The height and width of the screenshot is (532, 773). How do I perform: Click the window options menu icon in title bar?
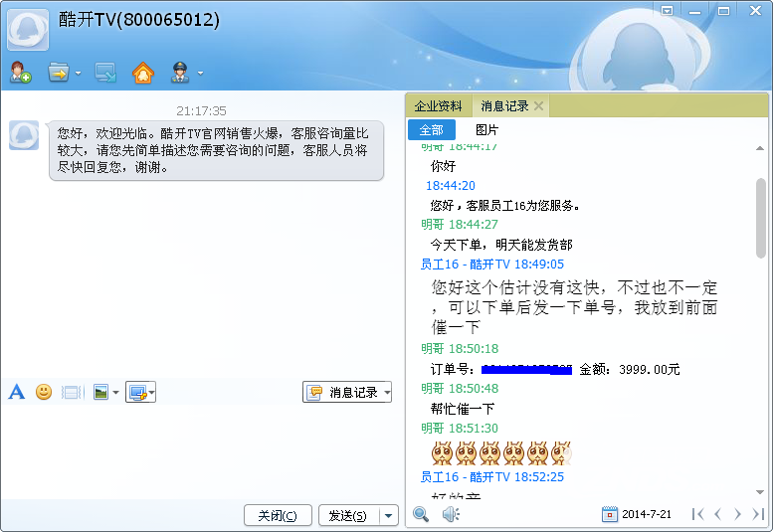point(667,10)
